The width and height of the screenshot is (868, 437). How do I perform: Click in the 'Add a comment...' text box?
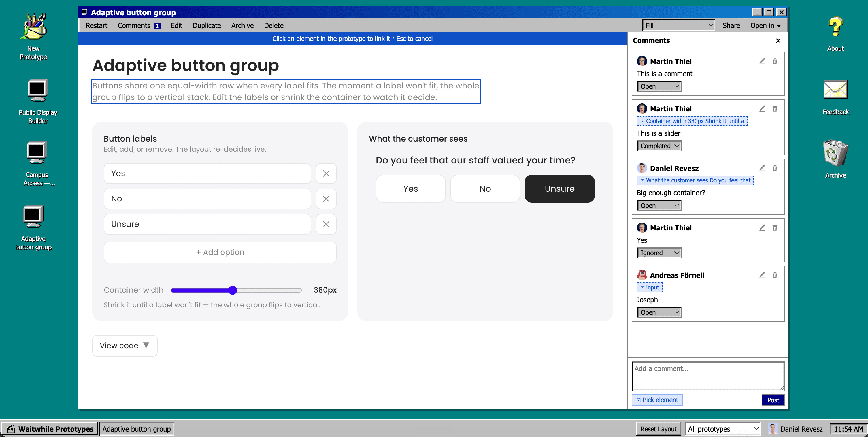708,376
